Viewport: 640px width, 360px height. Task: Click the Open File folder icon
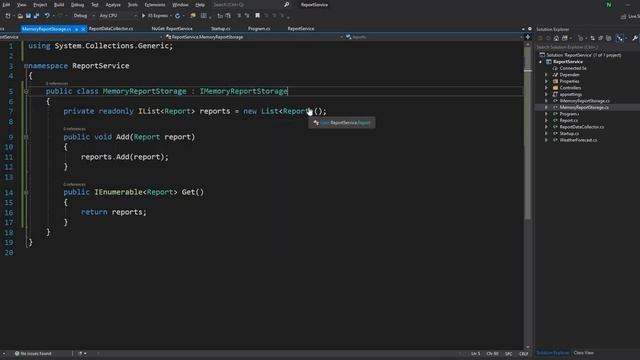pyautogui.click(x=20, y=16)
